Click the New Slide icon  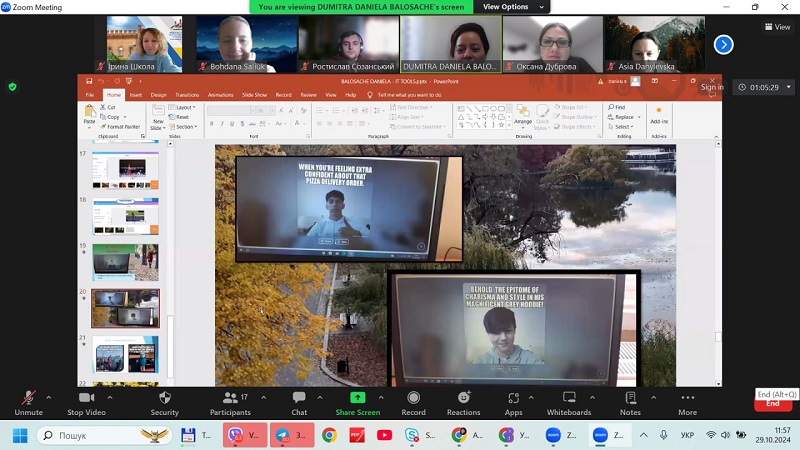pos(158,112)
